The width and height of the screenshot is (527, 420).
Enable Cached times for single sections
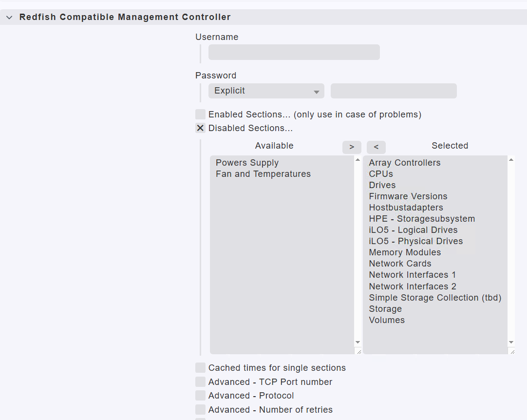[x=200, y=368]
